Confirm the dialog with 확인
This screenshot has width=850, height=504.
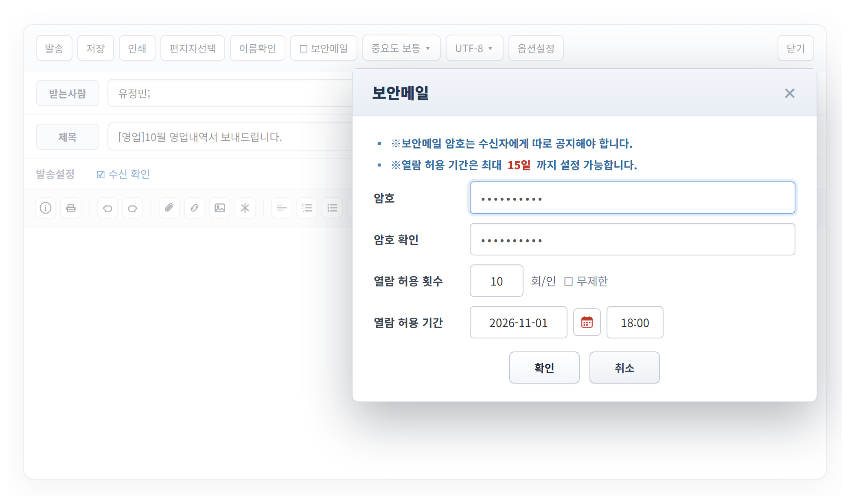coord(544,368)
